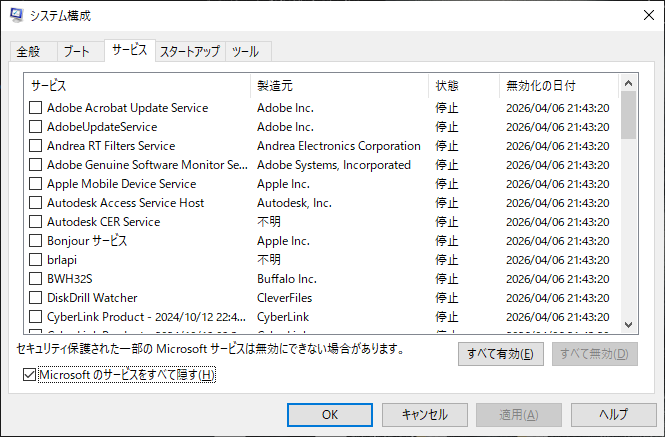Enable Andrea RT Filters Service checkbox
This screenshot has width=665, height=437.
coord(36,146)
